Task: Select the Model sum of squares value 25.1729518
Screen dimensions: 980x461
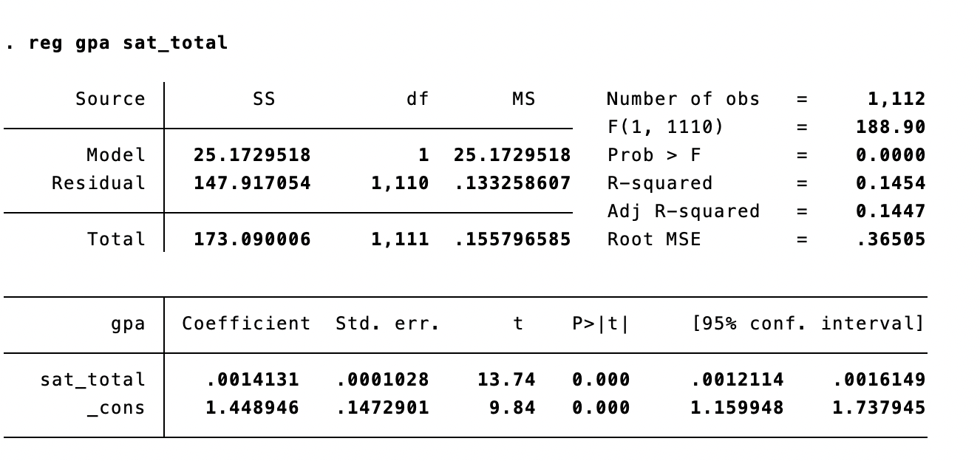Action: tap(252, 155)
